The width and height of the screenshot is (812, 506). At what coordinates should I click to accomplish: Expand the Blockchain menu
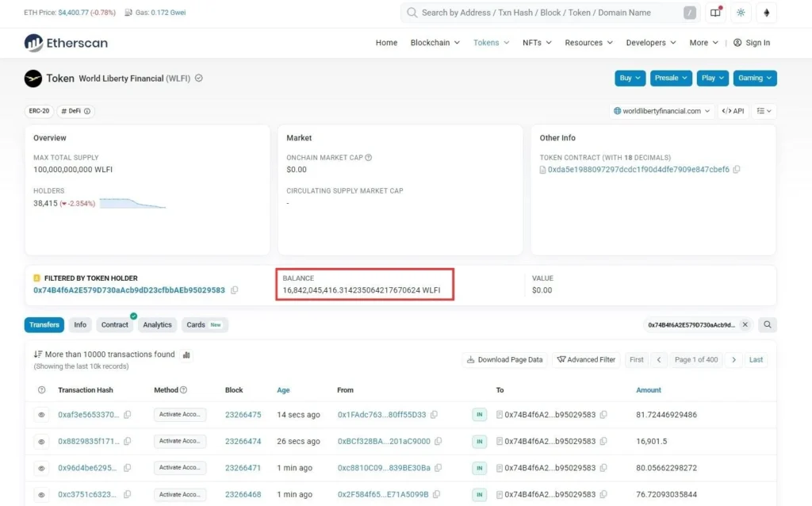(435, 43)
